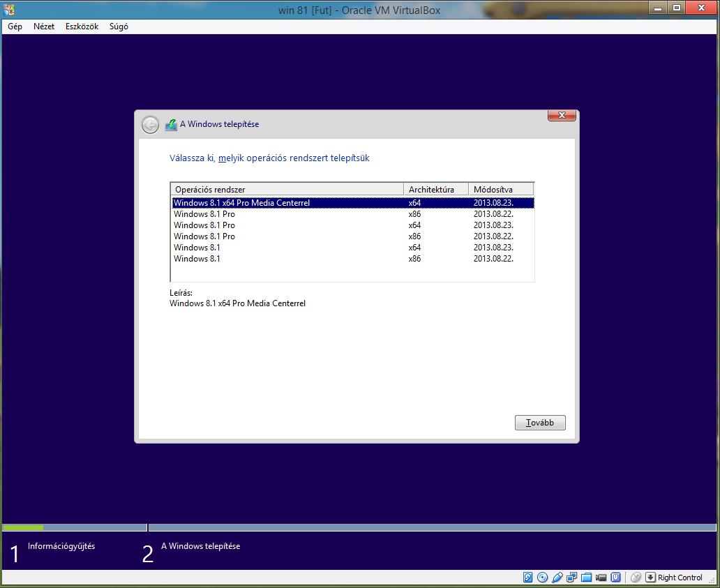720x588 pixels.
Task: Close the Windows setup dialog
Action: 562,115
